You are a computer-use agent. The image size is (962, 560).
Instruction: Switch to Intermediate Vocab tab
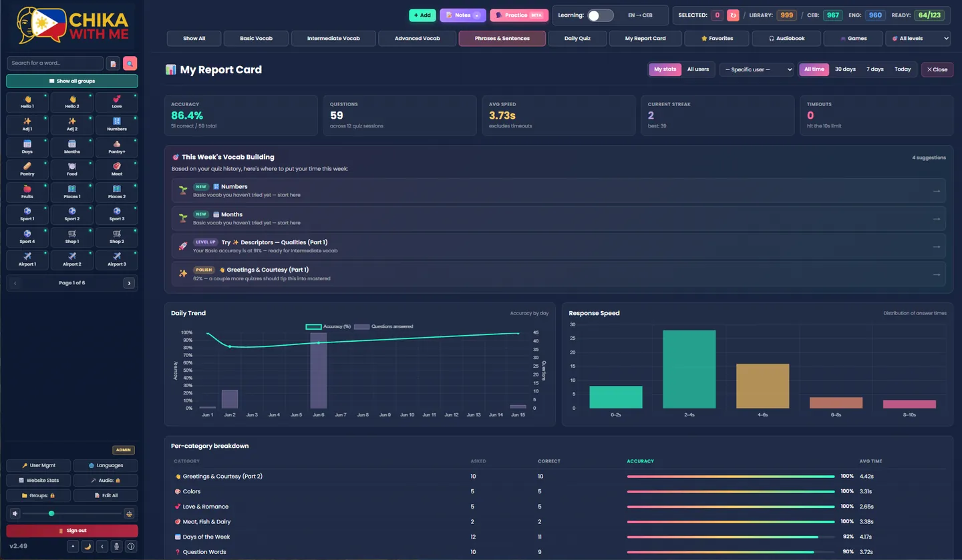(333, 39)
